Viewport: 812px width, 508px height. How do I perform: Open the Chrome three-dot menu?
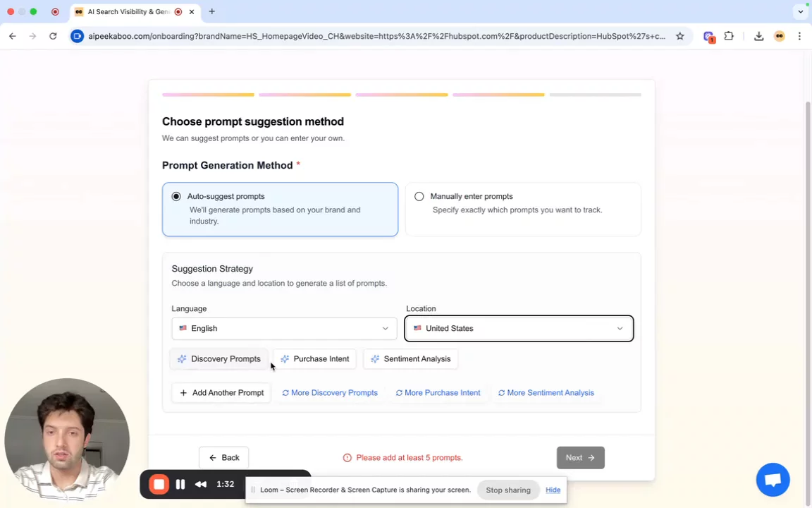pos(799,36)
